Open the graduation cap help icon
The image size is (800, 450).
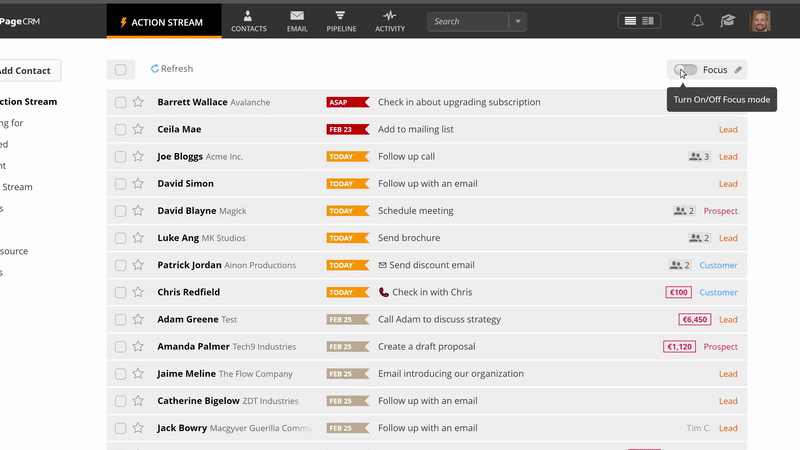(x=728, y=21)
